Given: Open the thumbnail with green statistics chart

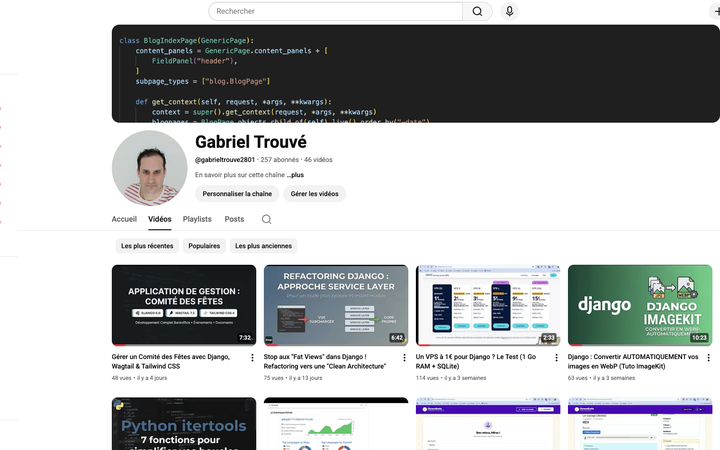Looking at the screenshot, I should 336,424.
